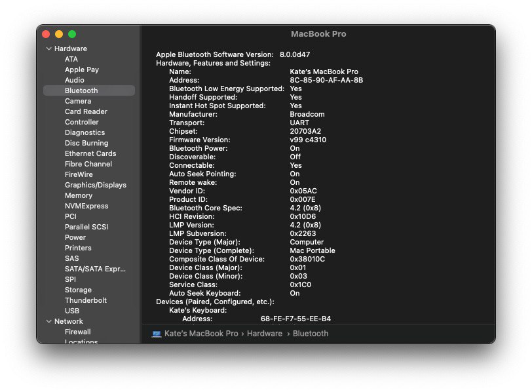Click the Network group label
Image resolution: width=532 pixels, height=392 pixels.
click(x=69, y=321)
